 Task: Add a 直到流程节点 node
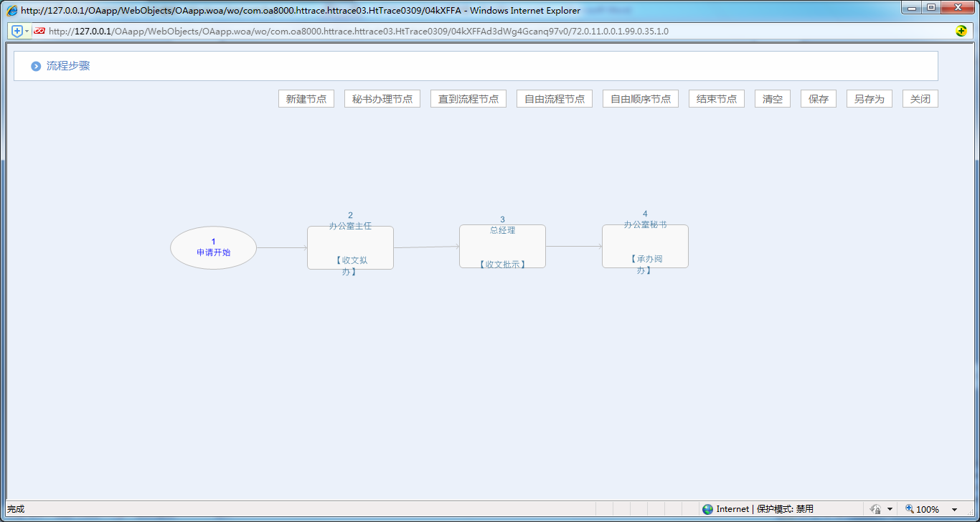(468, 99)
